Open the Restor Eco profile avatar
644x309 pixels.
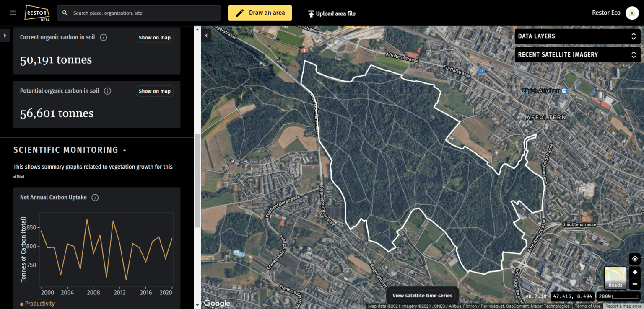click(632, 13)
